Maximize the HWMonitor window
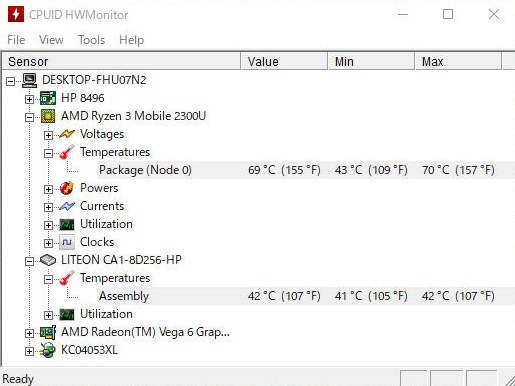This screenshot has height=386, width=515. click(x=448, y=14)
